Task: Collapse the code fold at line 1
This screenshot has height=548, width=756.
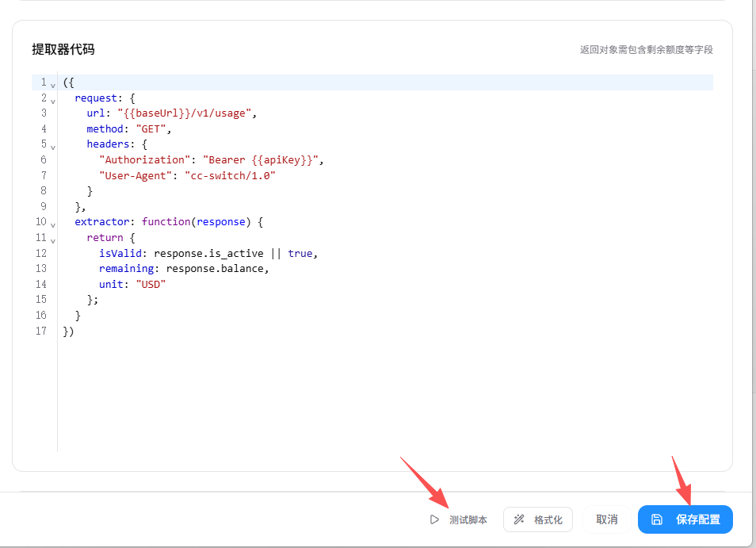Action: tap(53, 86)
